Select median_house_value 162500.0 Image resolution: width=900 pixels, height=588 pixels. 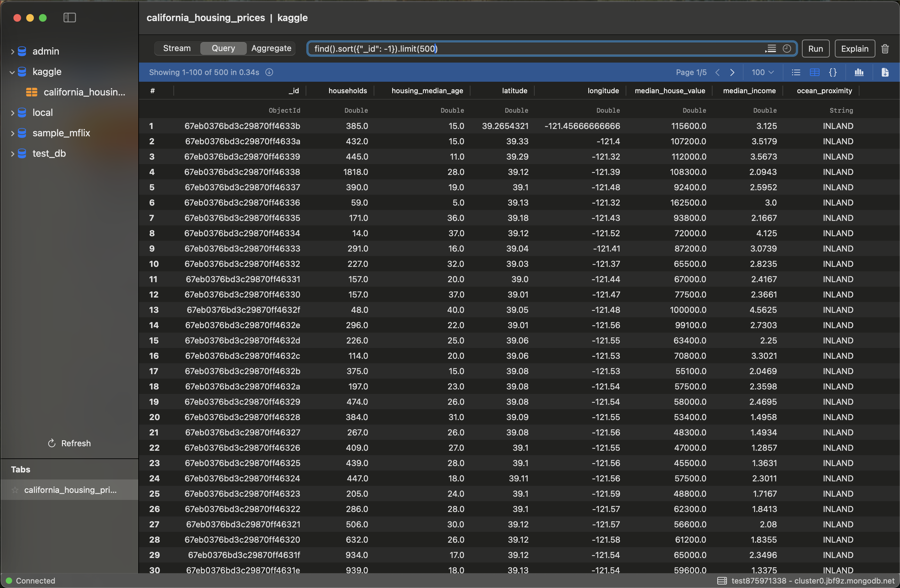tap(688, 203)
